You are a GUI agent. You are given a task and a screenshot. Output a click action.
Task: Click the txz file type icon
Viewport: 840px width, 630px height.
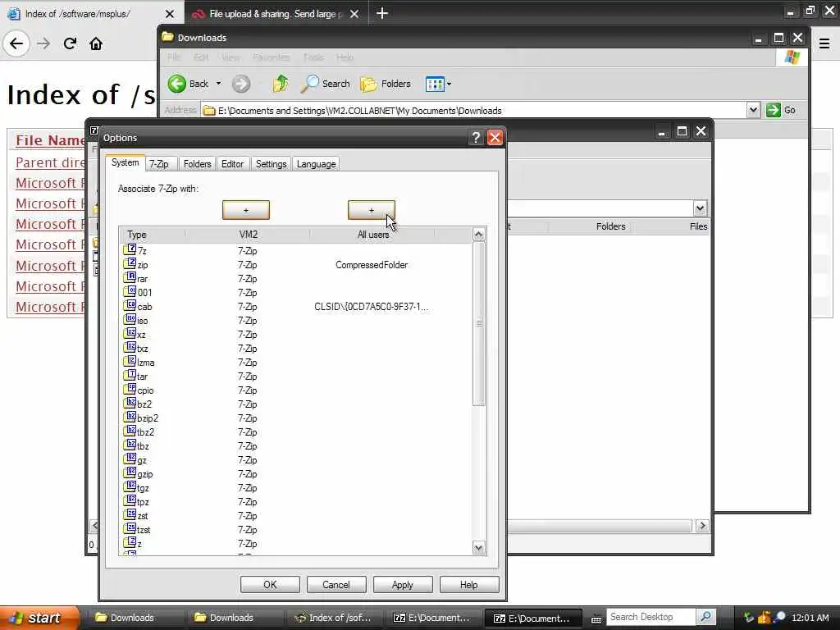[x=130, y=347]
